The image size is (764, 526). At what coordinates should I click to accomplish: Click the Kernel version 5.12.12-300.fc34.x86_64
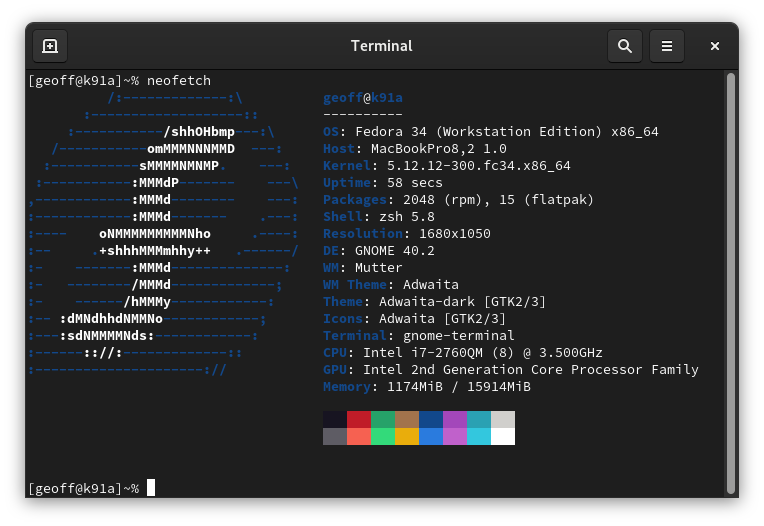pos(478,166)
